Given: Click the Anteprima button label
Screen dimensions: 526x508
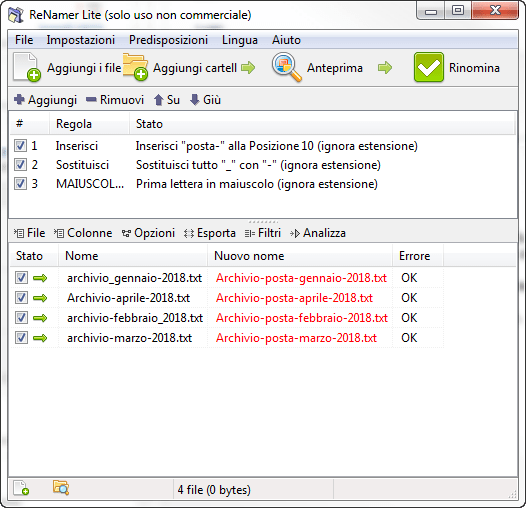Looking at the screenshot, I should 335,68.
